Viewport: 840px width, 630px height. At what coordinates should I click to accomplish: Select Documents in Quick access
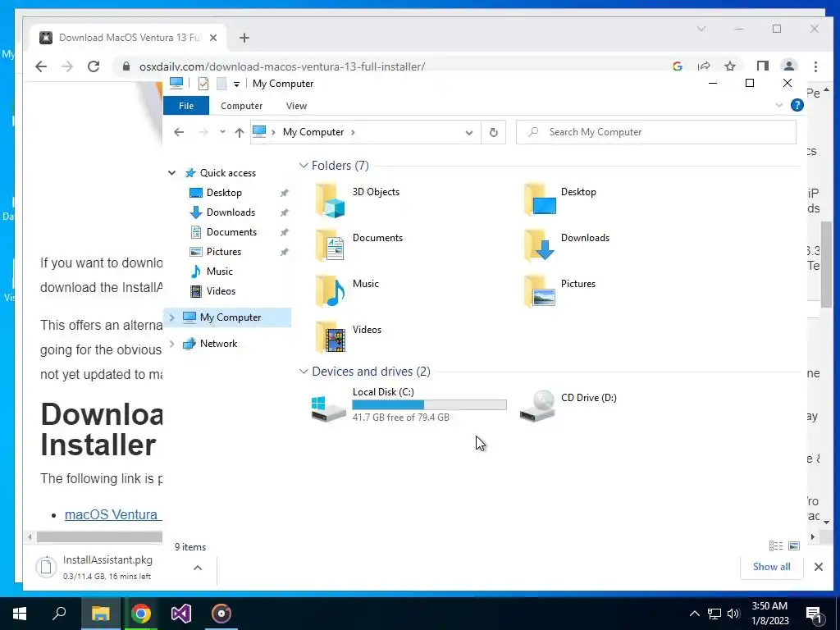tap(231, 232)
